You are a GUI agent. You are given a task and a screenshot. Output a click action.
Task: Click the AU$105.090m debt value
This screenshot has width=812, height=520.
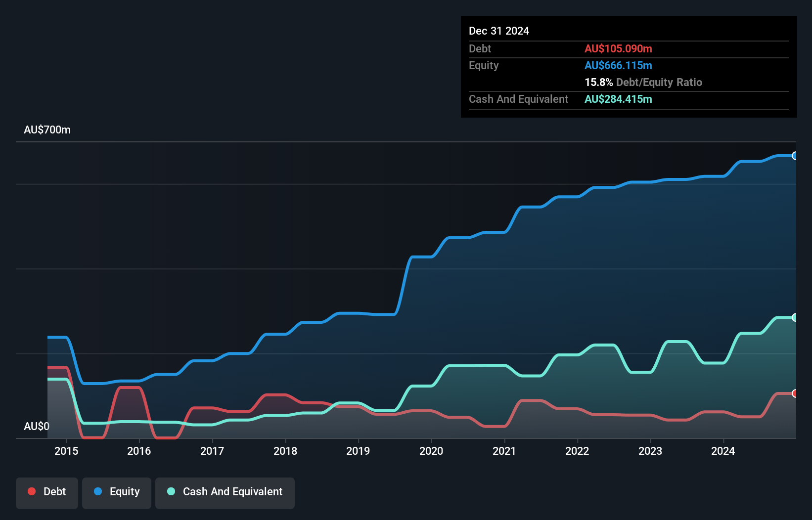618,48
